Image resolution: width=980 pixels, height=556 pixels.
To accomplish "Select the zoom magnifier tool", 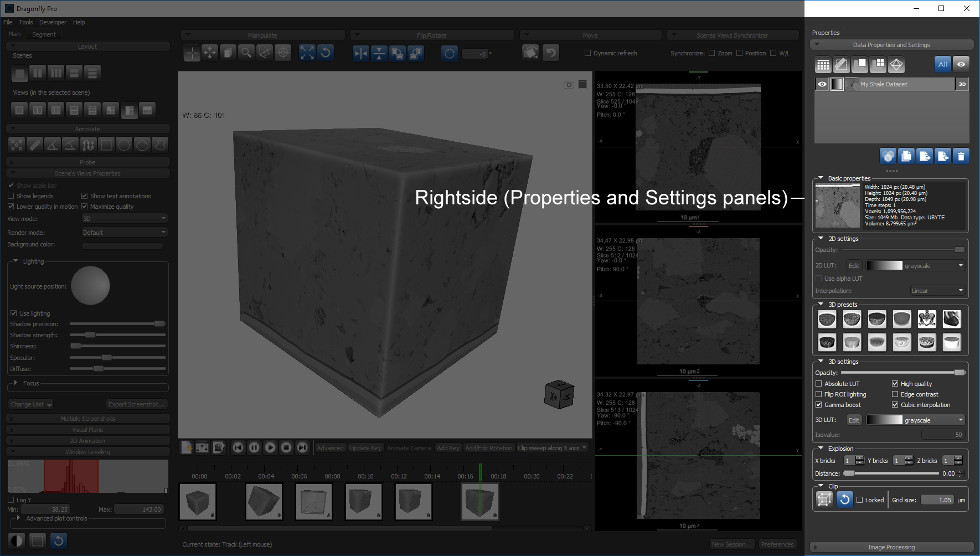I will coord(246,53).
